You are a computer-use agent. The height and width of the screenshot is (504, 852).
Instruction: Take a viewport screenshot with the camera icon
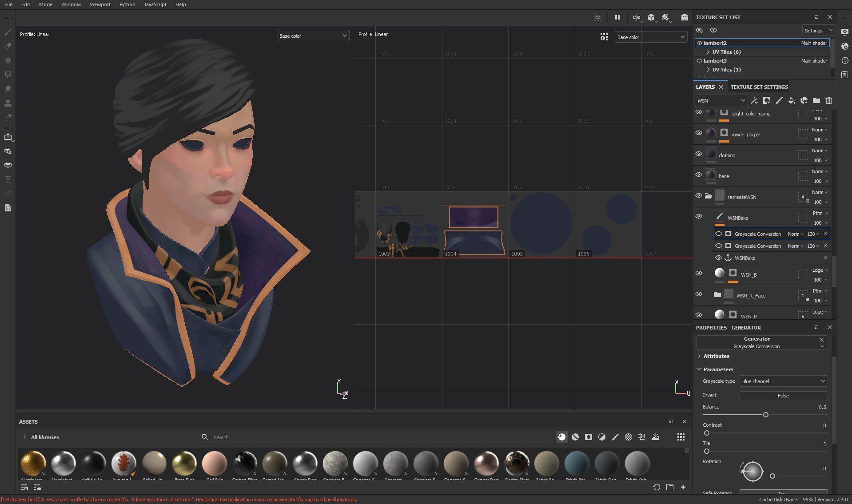tap(685, 17)
